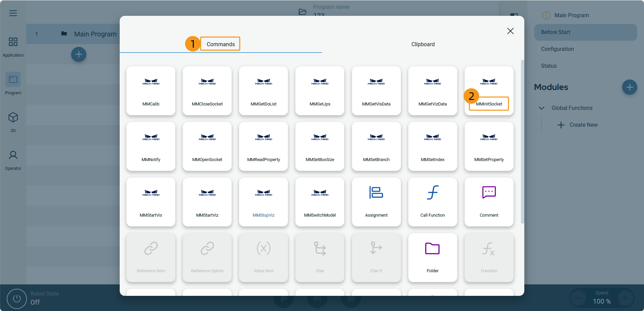This screenshot has height=311, width=644.
Task: Add a Call Function command
Action: pyautogui.click(x=433, y=202)
